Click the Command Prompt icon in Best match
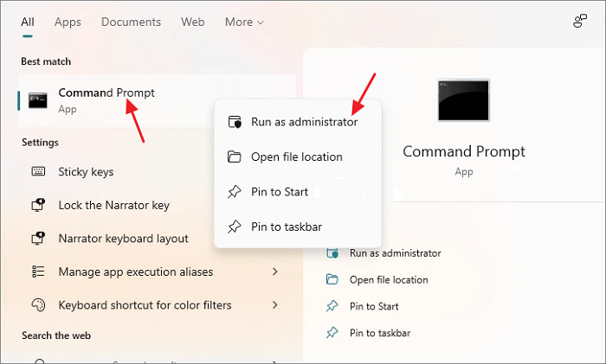The height and width of the screenshot is (364, 606). click(37, 100)
